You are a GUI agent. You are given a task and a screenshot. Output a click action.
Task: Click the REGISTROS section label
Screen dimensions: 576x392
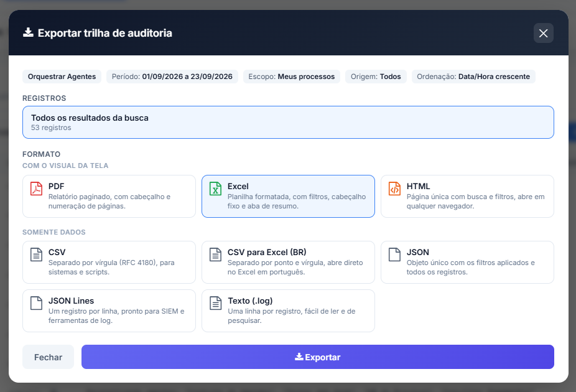click(44, 98)
